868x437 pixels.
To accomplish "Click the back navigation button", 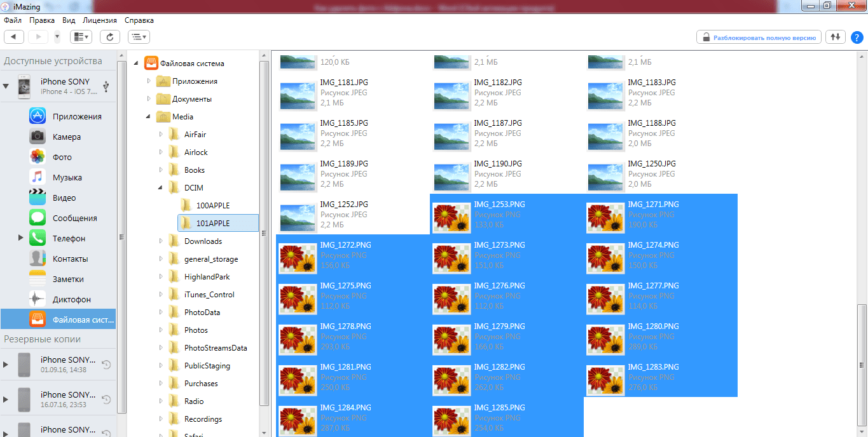I will (x=14, y=37).
